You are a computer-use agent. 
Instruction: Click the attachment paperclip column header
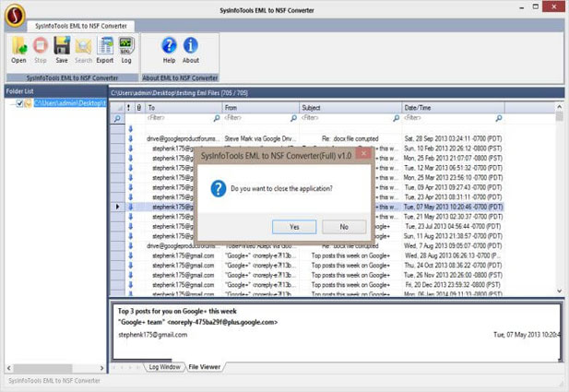point(139,107)
